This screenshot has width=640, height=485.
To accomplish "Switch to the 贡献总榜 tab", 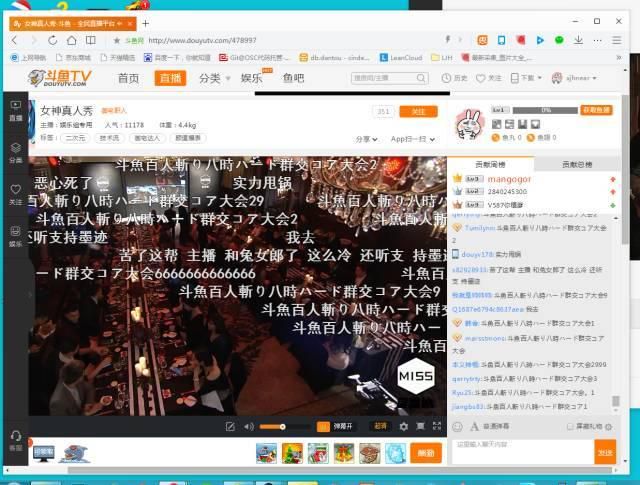I will [577, 165].
